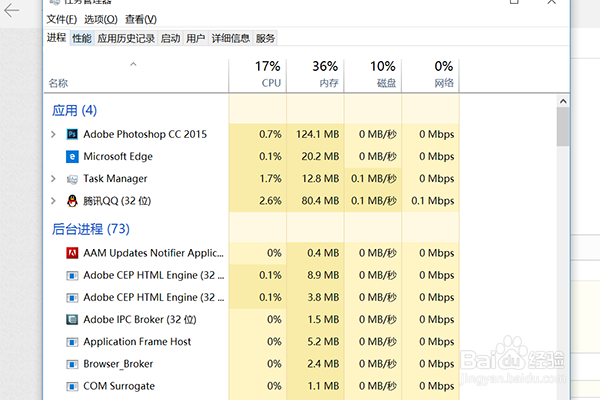
Task: Expand the Adobe Photoshop CC 2015 row
Action: (53, 134)
